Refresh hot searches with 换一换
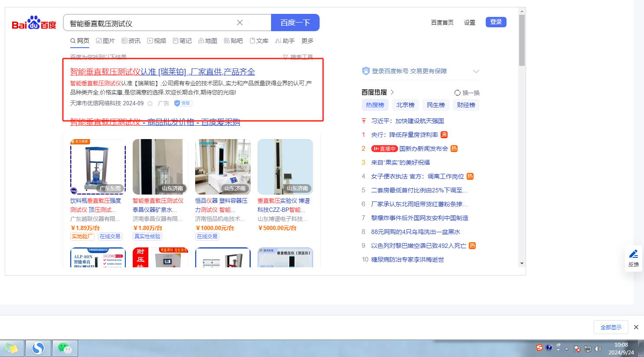 tap(467, 93)
